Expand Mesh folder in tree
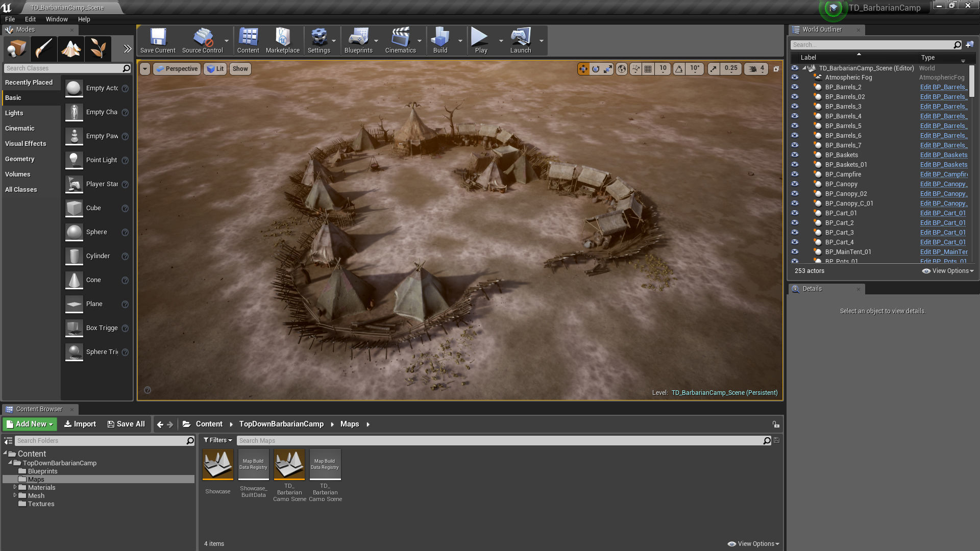 coord(15,496)
